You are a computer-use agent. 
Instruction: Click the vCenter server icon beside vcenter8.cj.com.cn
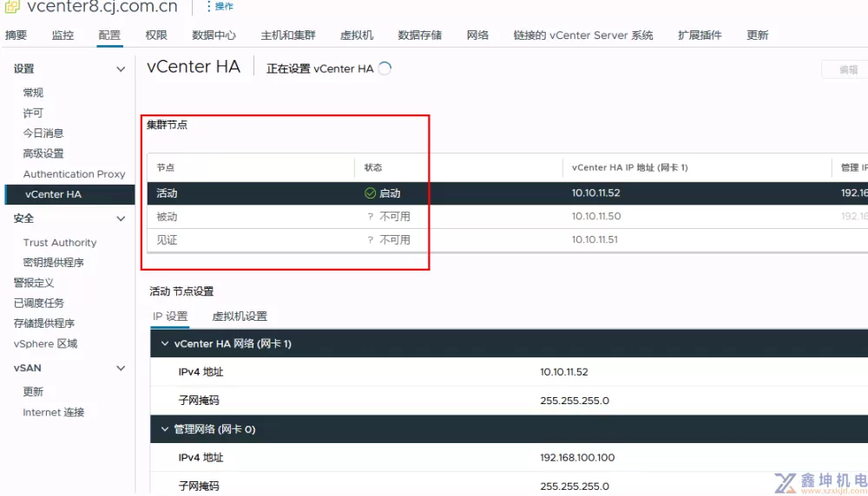[12, 7]
